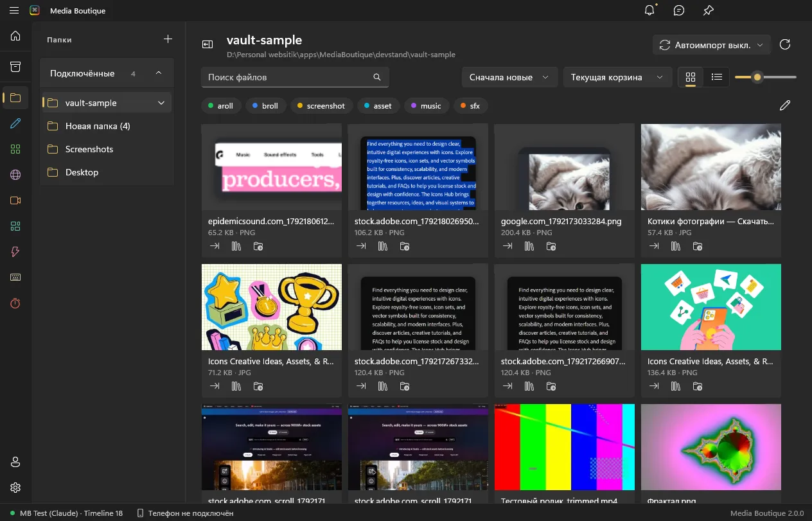Click the pin icon in the title bar
This screenshot has height=521, width=812.
(709, 10)
